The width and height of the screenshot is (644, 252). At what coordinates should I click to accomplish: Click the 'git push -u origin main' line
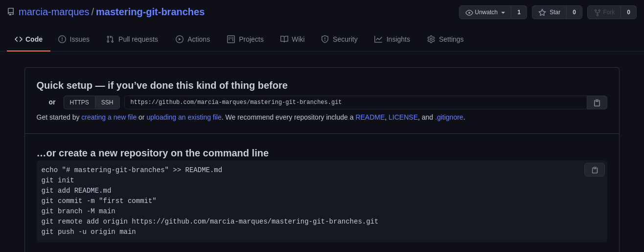(89, 232)
